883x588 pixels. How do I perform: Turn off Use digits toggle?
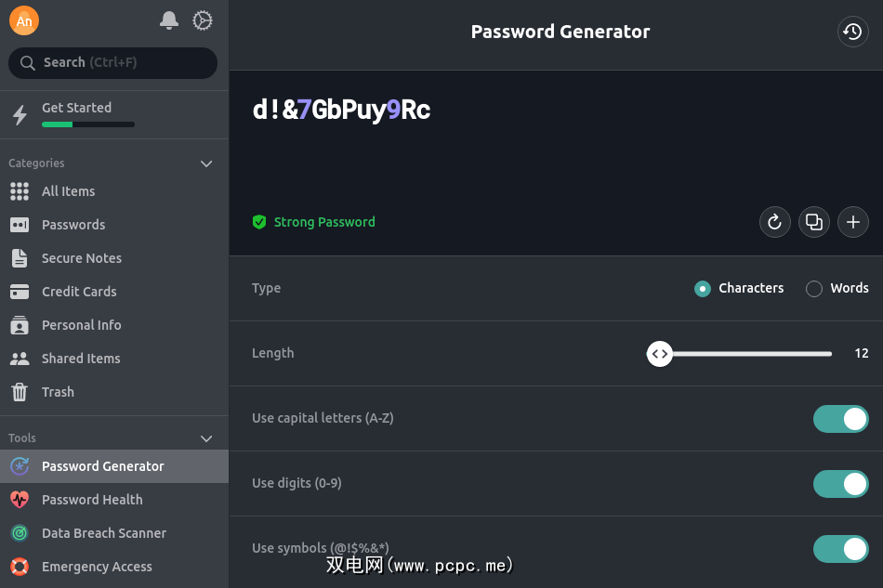[x=840, y=484]
